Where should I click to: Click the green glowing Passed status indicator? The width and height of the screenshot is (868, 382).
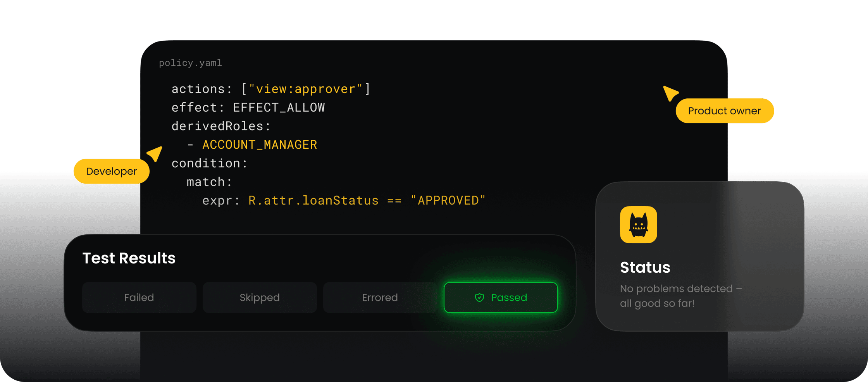coord(501,298)
